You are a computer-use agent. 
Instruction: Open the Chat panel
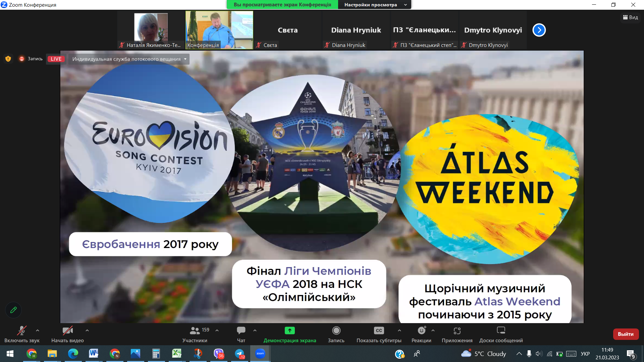click(x=241, y=330)
